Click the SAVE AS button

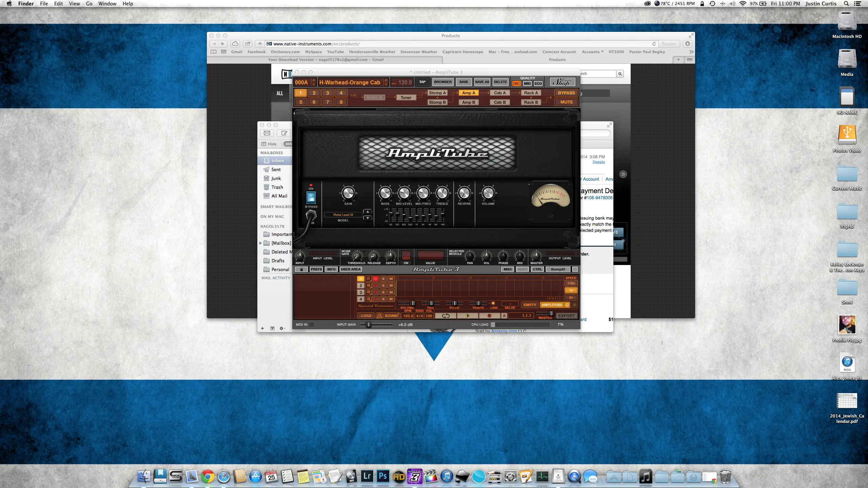[482, 82]
